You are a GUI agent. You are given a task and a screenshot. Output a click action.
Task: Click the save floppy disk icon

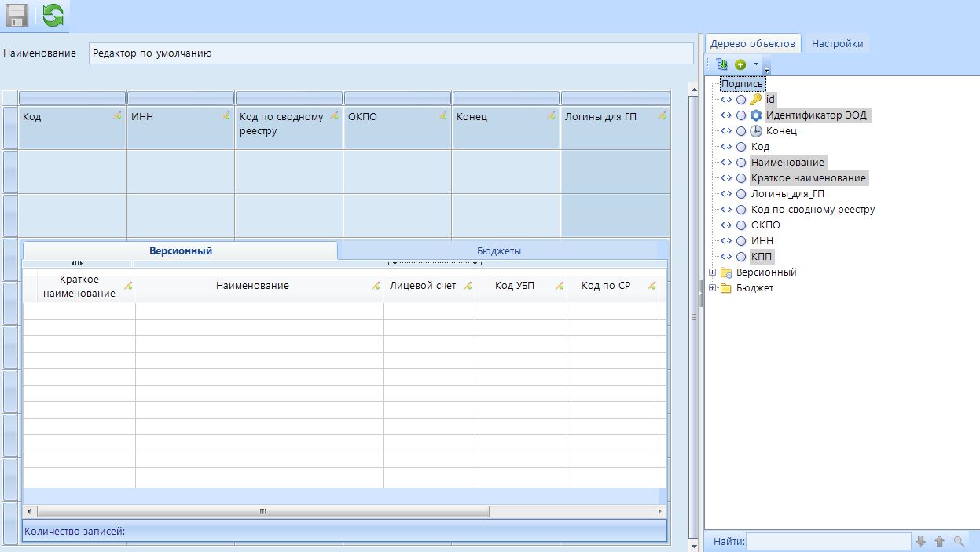click(x=17, y=16)
